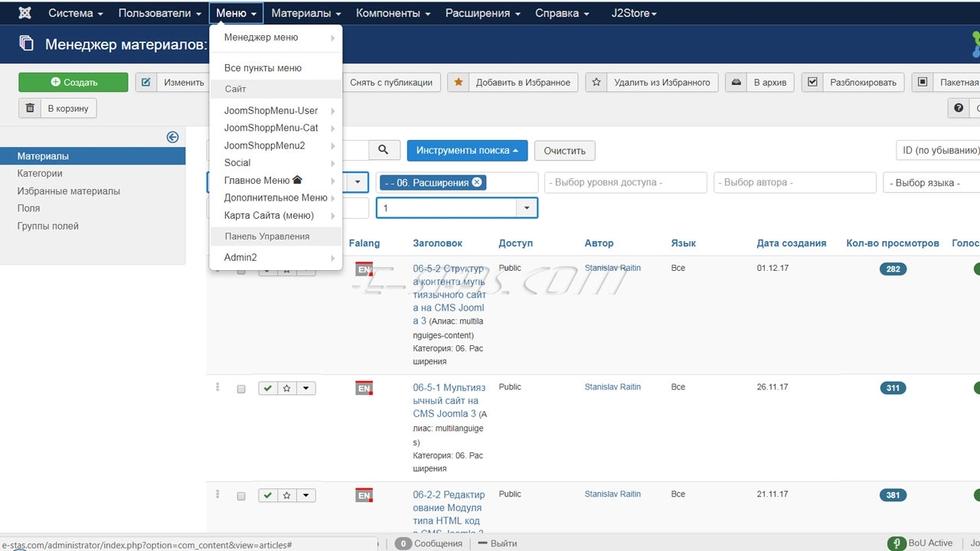Image resolution: width=980 pixels, height=551 pixels.
Task: Click the views badge showing 282
Action: 893,269
